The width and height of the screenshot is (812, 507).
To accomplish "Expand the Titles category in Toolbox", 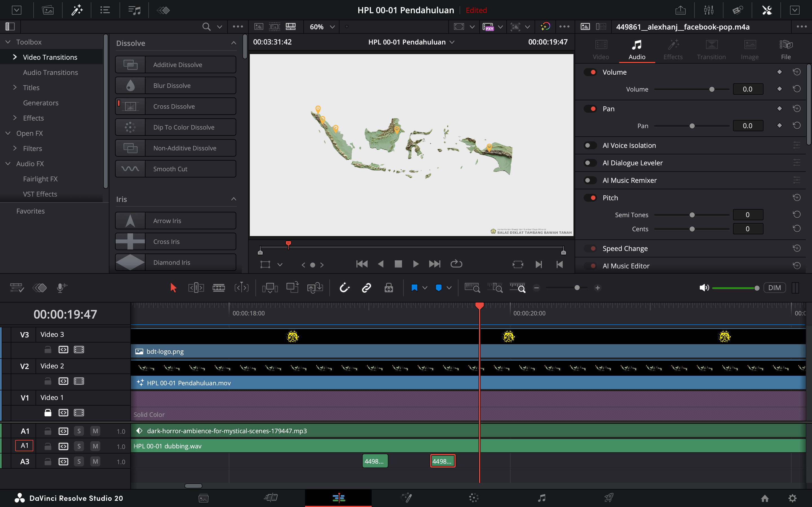I will pos(15,88).
